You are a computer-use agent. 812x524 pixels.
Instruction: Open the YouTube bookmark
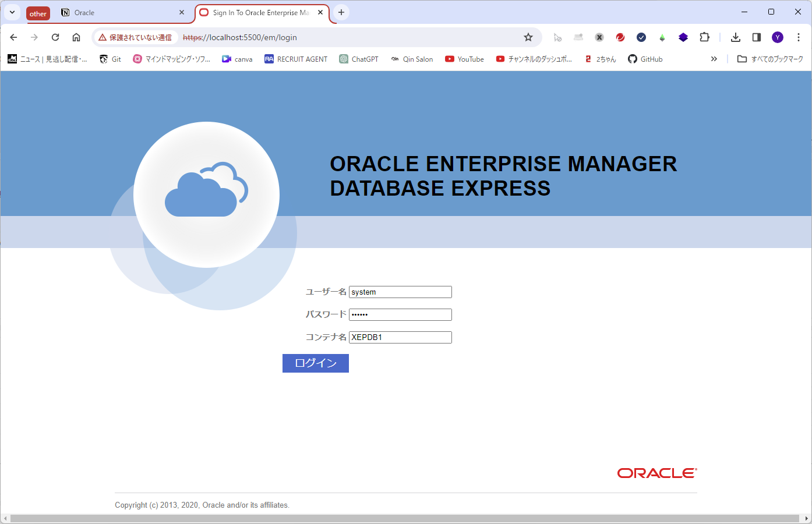464,59
